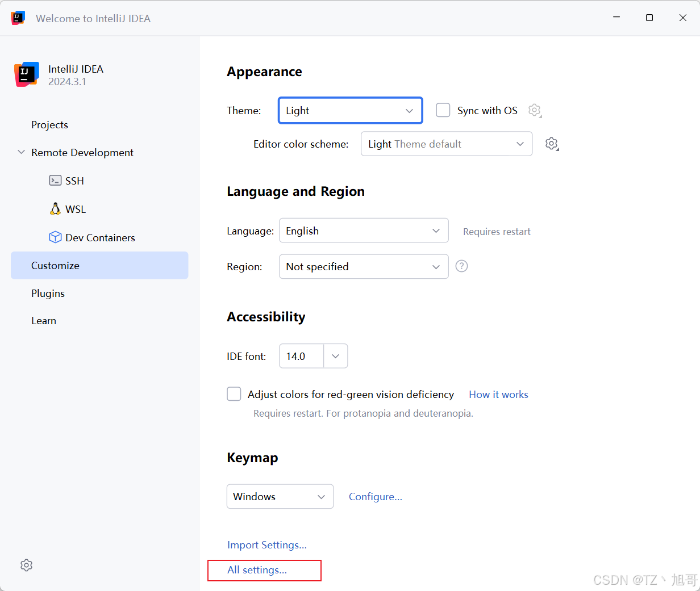
Task: Collapse the Remote Development section chevron
Action: 22,152
